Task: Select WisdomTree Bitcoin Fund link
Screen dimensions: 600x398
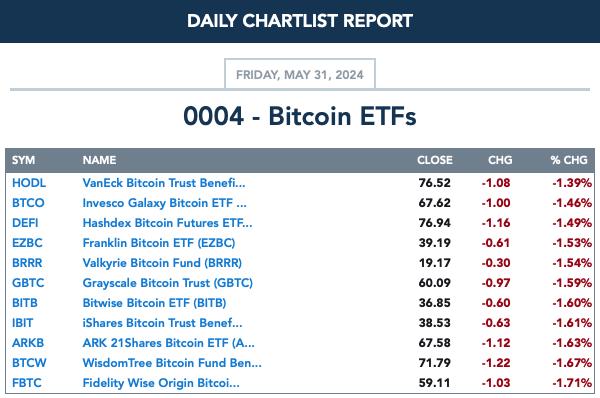Action: 172,363
